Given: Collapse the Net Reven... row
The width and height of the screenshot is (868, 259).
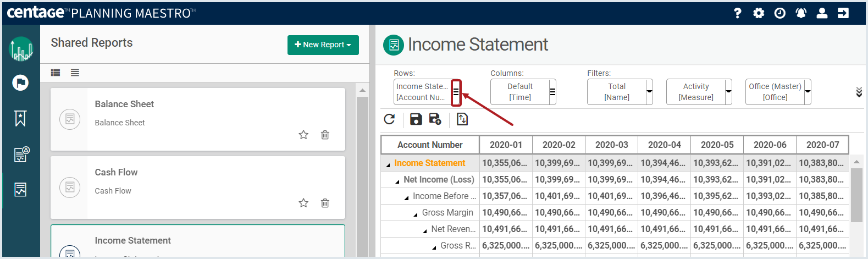Looking at the screenshot, I should (425, 231).
